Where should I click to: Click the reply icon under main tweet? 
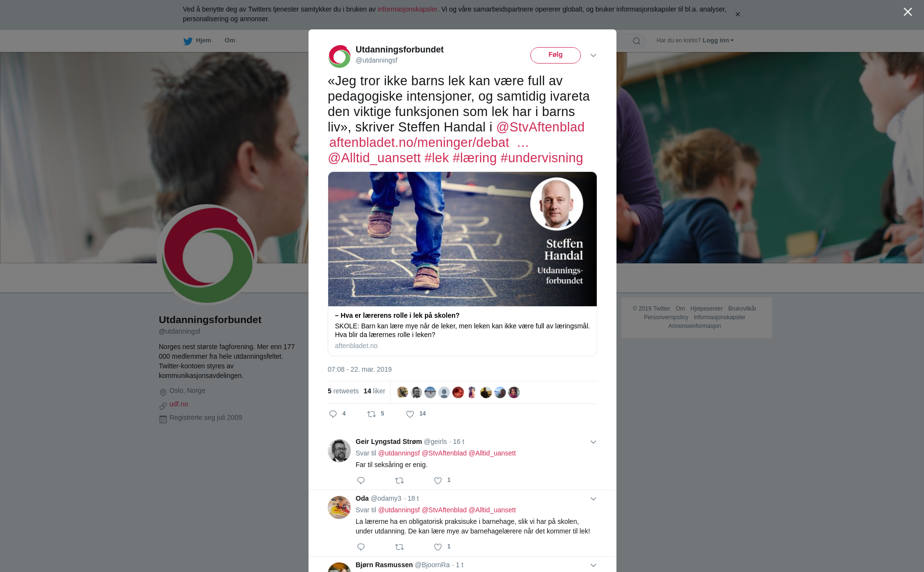333,414
